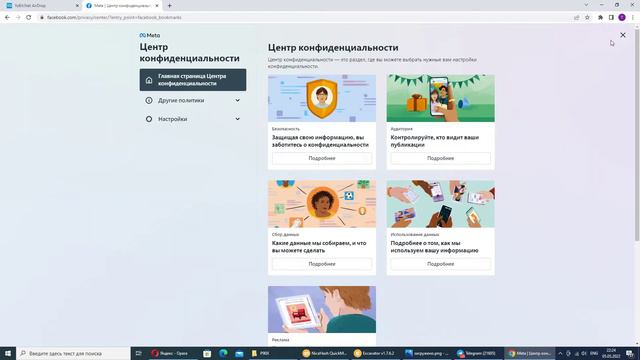
Task: Open the Chrome profile avatar
Action: click(x=622, y=18)
